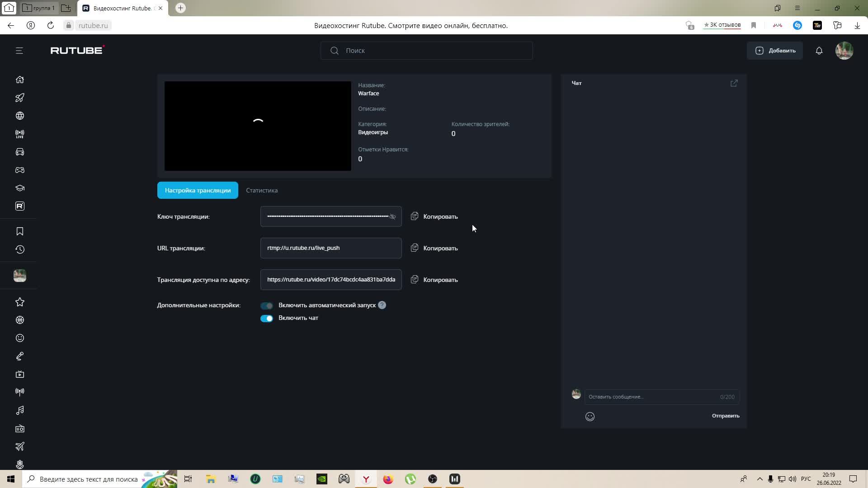Disable the chat toggle switch

[267, 319]
